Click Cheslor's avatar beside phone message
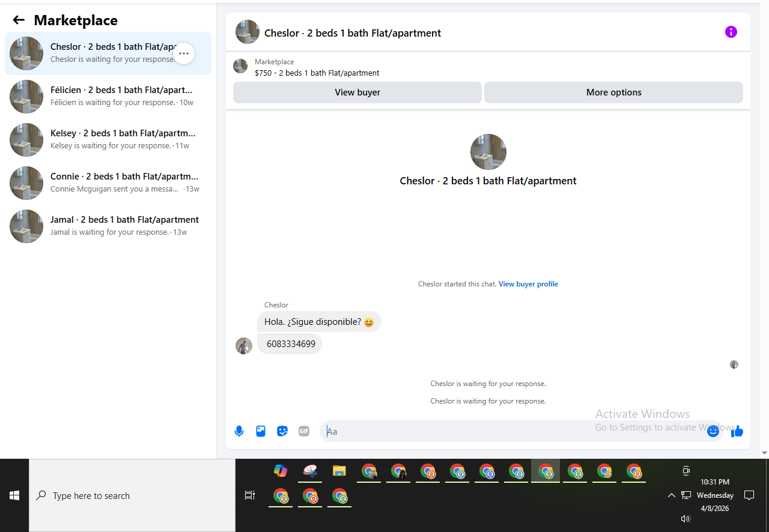This screenshot has height=532, width=769. pyautogui.click(x=244, y=346)
